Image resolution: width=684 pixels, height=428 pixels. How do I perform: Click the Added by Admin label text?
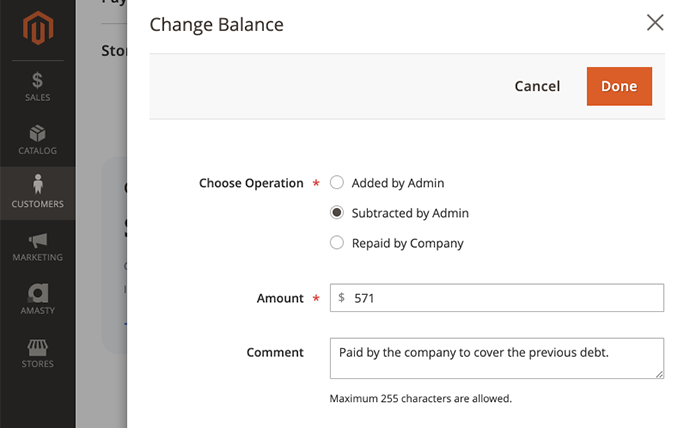398,183
